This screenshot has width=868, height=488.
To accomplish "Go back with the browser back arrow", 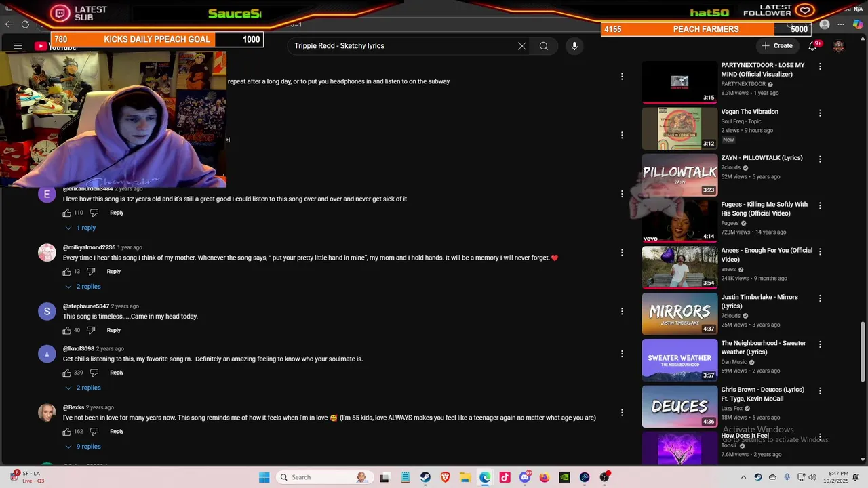I will coord(9,24).
